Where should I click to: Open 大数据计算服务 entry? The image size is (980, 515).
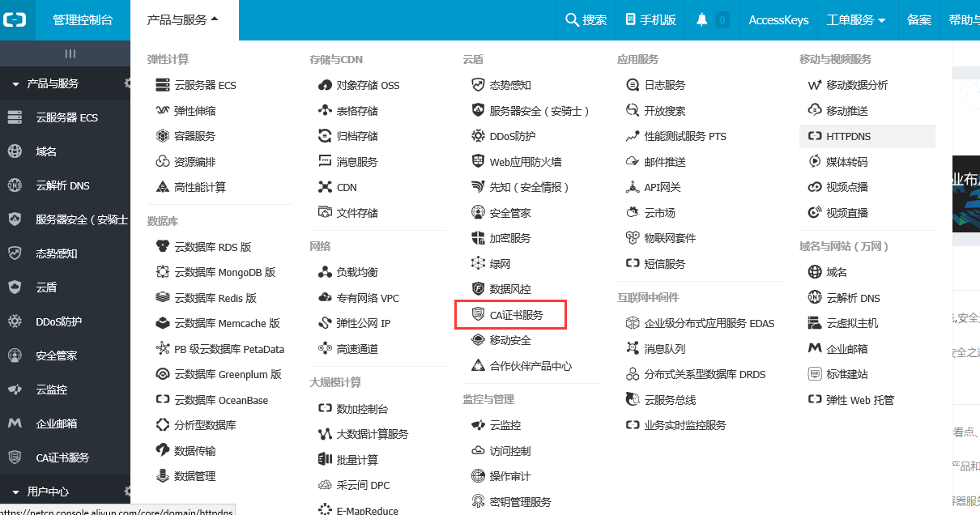point(373,435)
